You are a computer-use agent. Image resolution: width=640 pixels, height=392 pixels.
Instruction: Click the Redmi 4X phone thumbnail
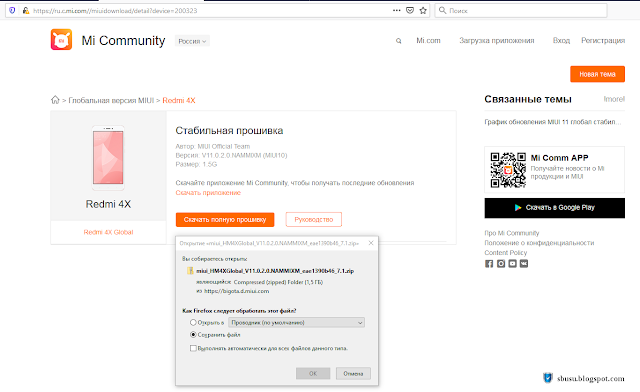coord(108,158)
